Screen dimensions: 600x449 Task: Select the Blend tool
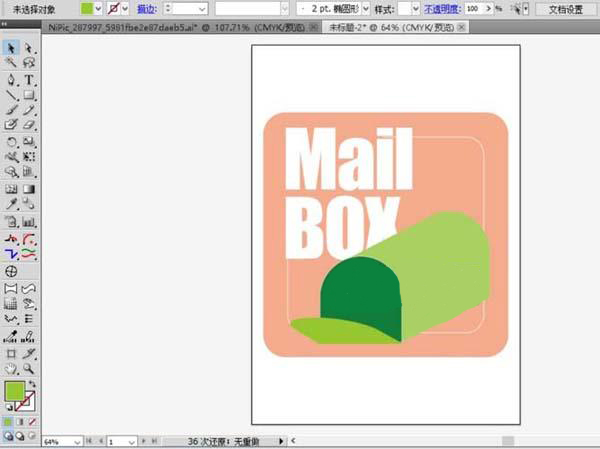(29, 204)
